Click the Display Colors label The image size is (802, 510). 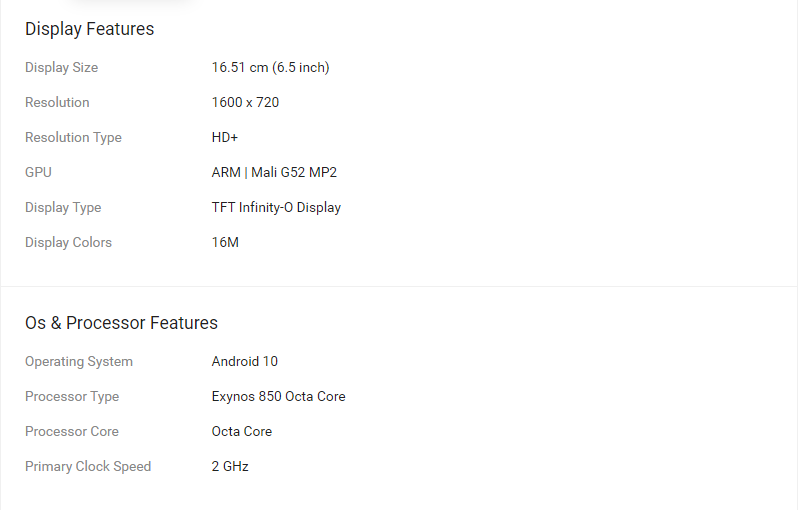[68, 242]
